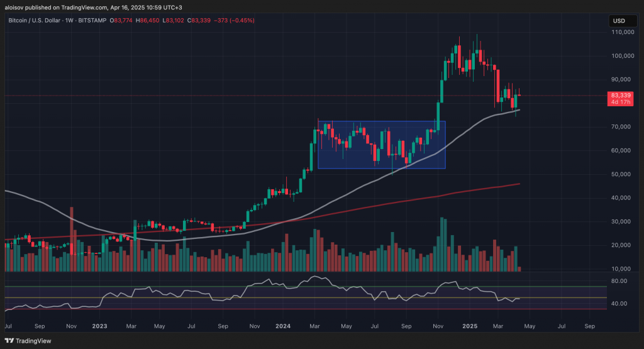Select the Bitcoin / U.S. Dollar symbol title
The width and height of the screenshot is (644, 349).
pos(34,20)
